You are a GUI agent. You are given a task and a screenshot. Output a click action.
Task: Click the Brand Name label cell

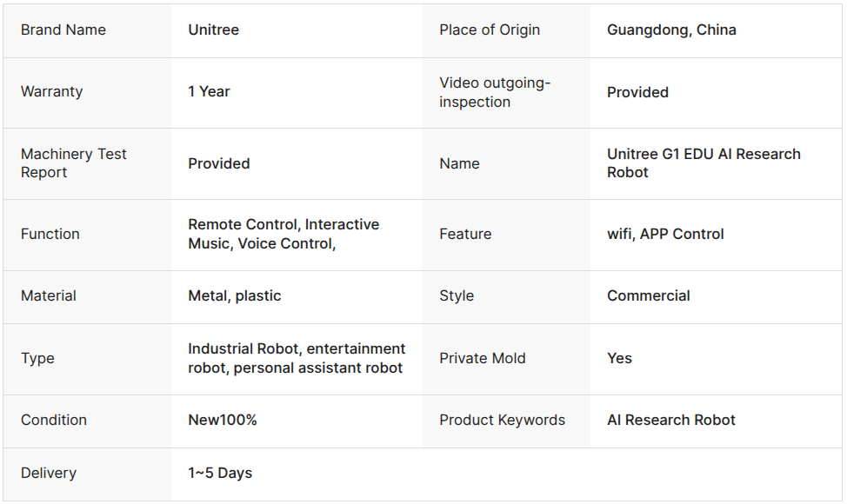tap(87, 30)
